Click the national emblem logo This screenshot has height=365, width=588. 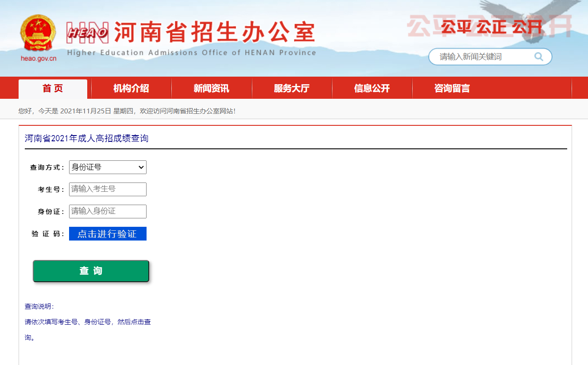click(x=38, y=34)
